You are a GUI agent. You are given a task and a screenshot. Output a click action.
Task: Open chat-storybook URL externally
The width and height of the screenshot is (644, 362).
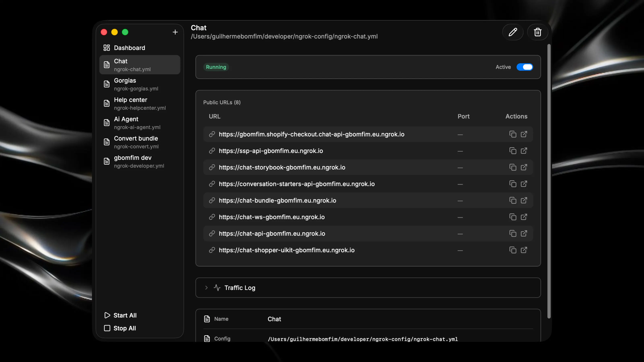pyautogui.click(x=524, y=167)
